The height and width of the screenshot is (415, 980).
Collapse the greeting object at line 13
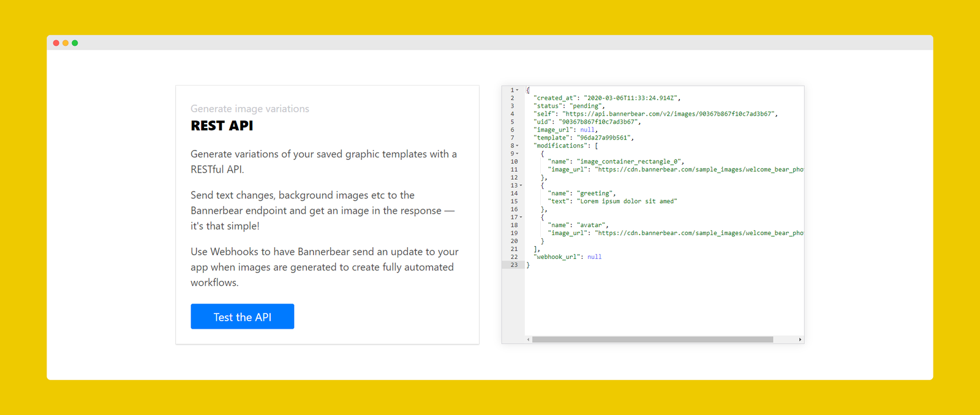point(521,185)
